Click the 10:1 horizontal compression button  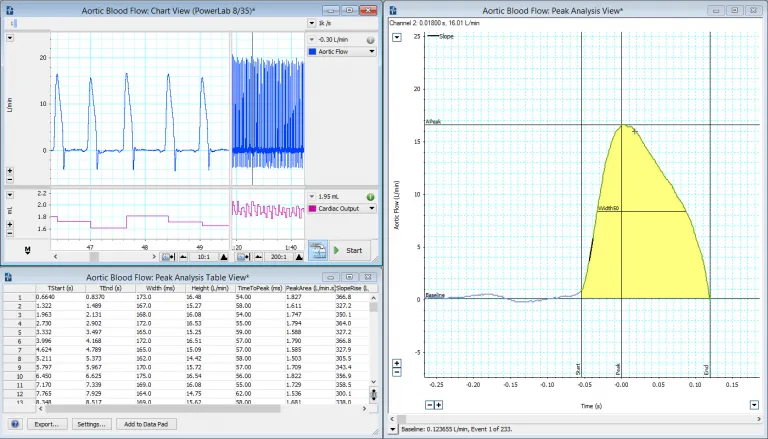[203, 256]
